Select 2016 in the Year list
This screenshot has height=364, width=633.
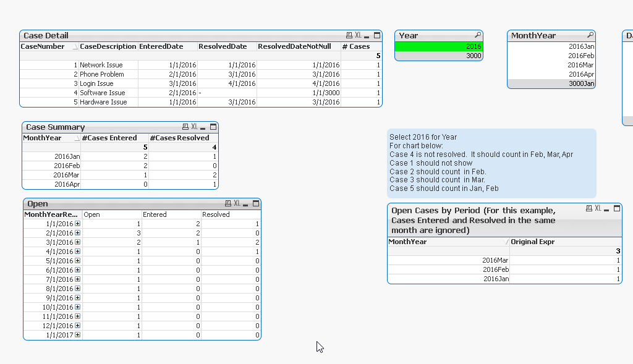(x=439, y=46)
